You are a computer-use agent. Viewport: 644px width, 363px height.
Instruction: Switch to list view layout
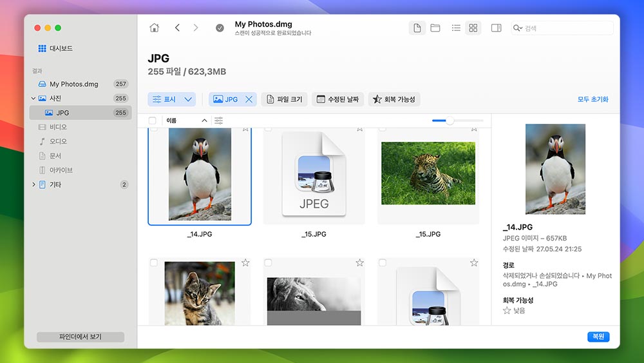tap(456, 28)
